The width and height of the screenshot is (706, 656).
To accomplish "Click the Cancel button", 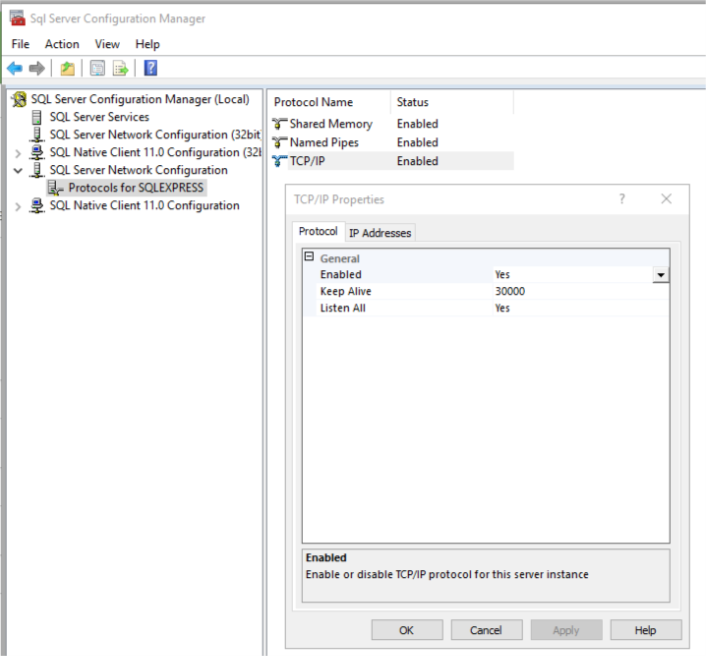I will tap(486, 630).
